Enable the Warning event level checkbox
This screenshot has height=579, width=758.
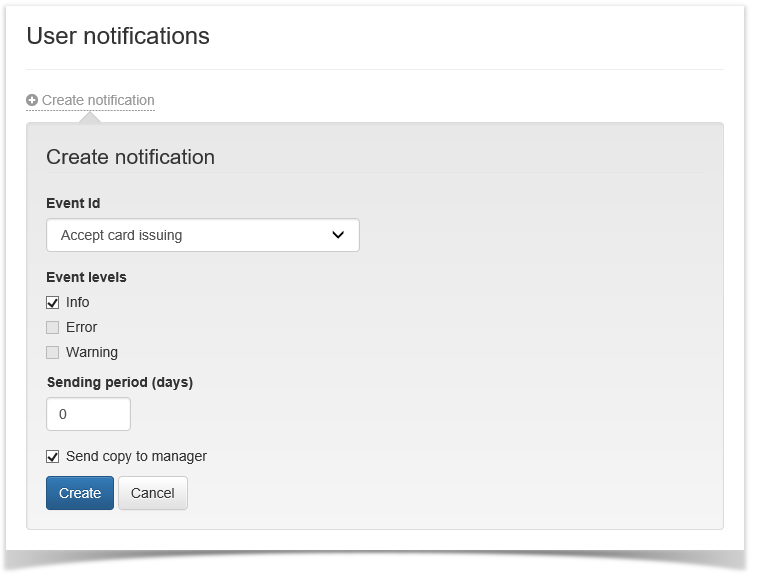tap(53, 353)
